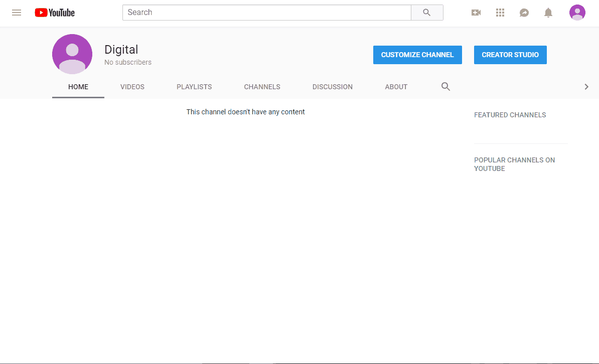
Task: Click the No subscribers text
Action: (x=128, y=62)
